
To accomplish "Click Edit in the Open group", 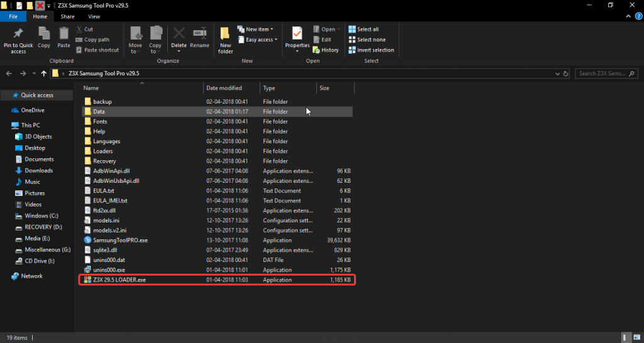I will click(322, 40).
